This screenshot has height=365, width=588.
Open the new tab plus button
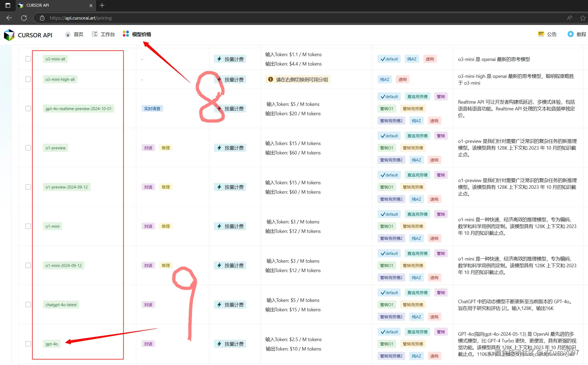tap(102, 5)
